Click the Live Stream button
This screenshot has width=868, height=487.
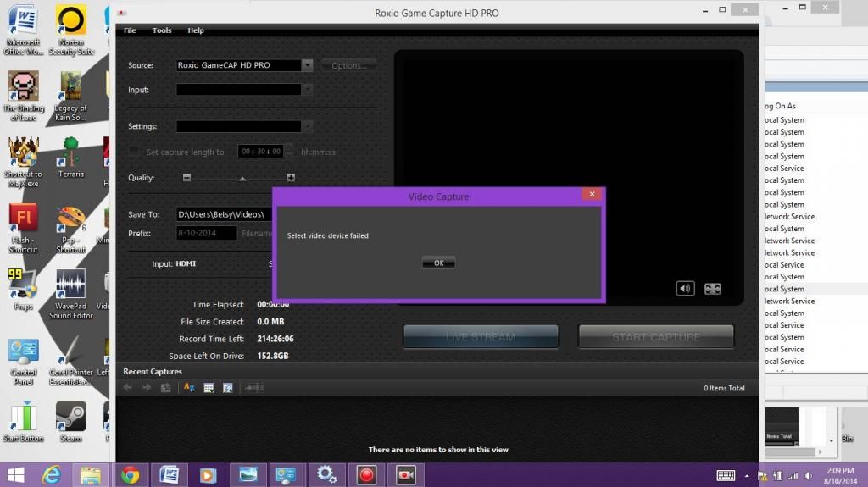coord(481,336)
